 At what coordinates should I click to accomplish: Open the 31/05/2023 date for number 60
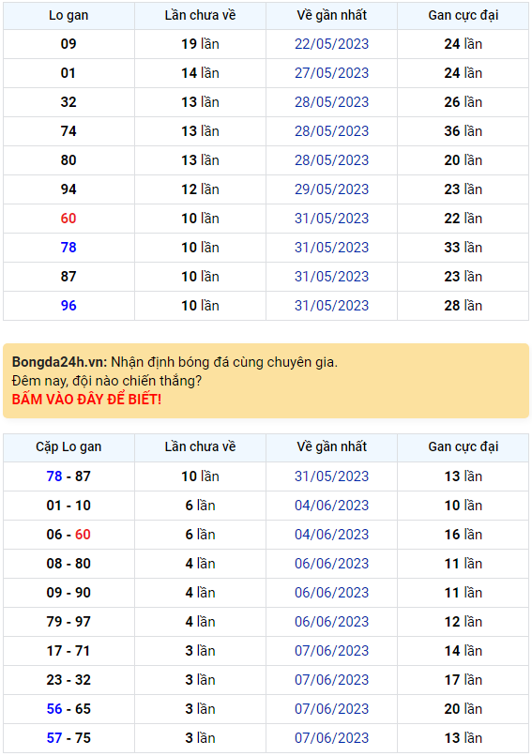point(332,219)
